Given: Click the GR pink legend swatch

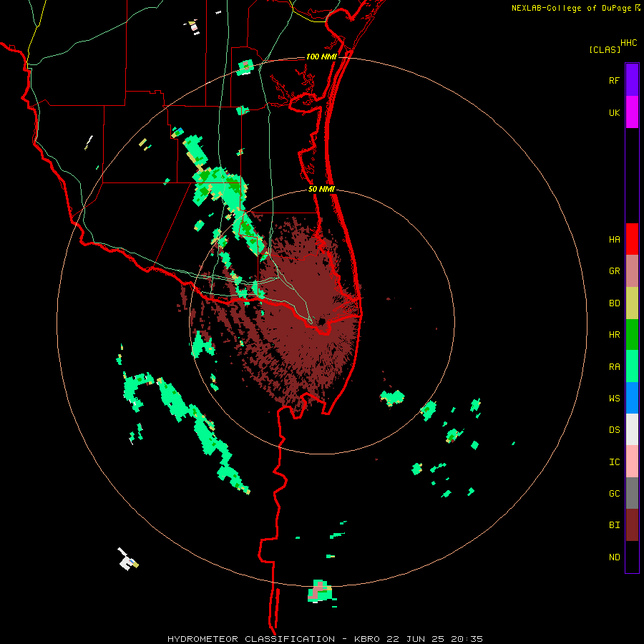Looking at the screenshot, I should click(x=632, y=271).
